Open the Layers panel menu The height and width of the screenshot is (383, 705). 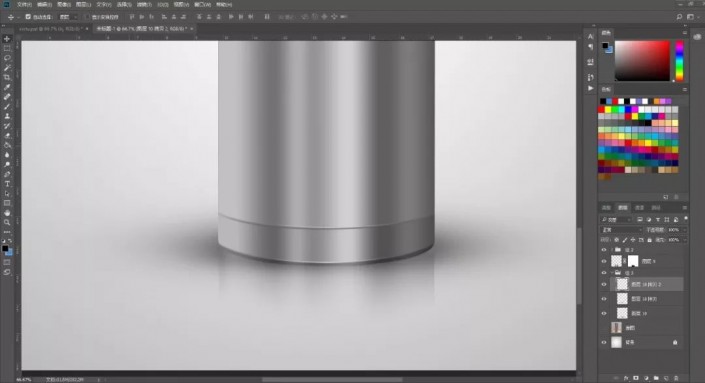[x=685, y=208]
